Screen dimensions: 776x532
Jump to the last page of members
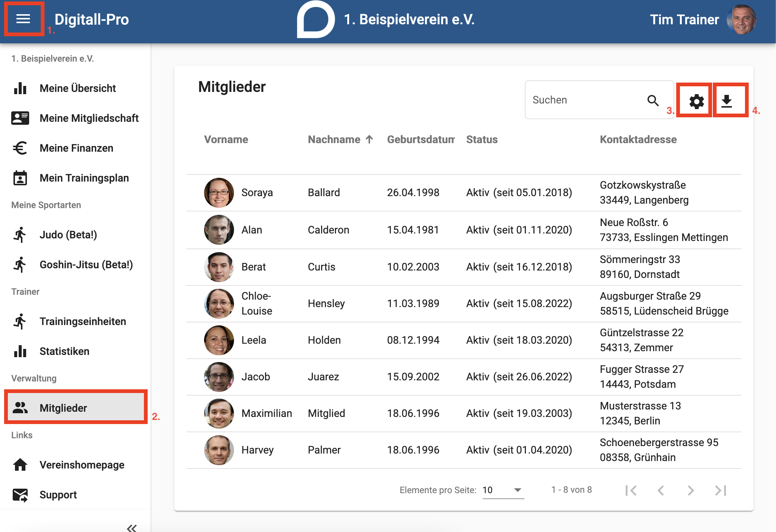721,490
